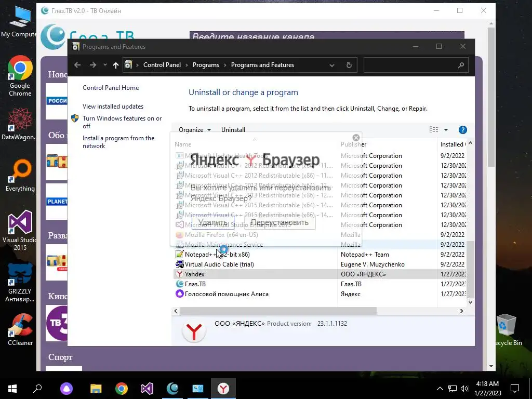Open Chrome from the taskbar

(x=122, y=389)
